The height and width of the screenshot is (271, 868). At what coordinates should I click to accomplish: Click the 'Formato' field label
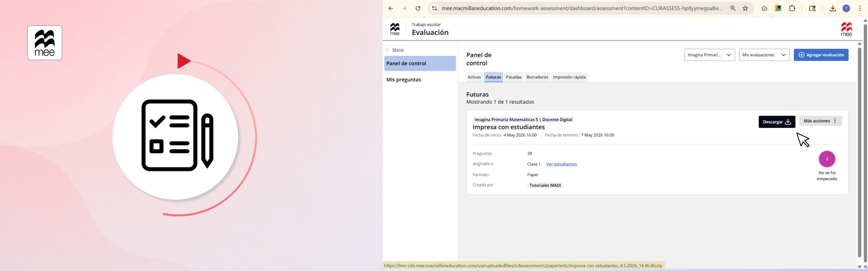(x=480, y=175)
